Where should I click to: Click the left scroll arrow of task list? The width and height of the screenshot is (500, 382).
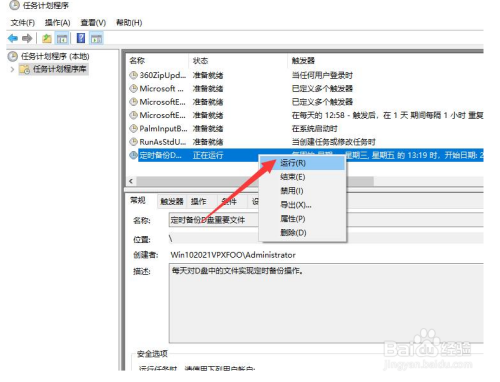coord(131,181)
